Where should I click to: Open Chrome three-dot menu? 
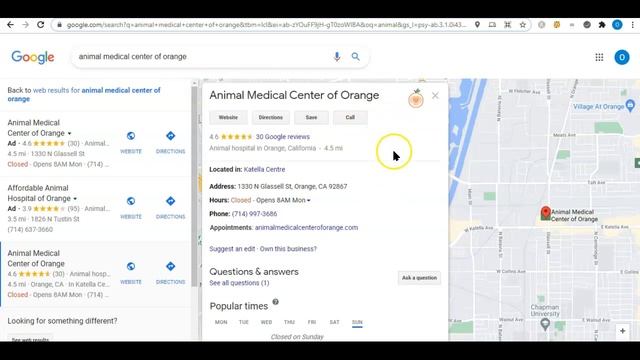pyautogui.click(x=633, y=25)
